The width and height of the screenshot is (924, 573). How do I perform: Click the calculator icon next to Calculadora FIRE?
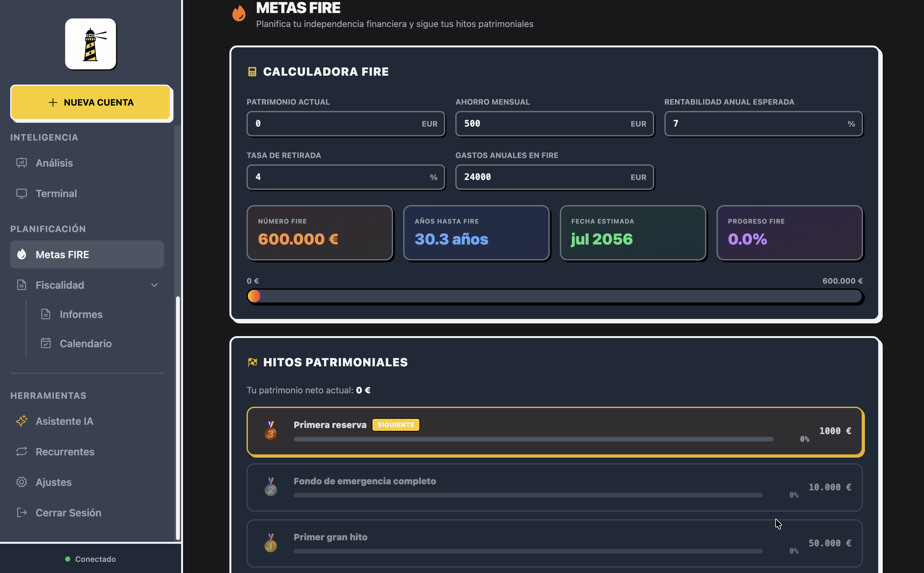coord(252,72)
